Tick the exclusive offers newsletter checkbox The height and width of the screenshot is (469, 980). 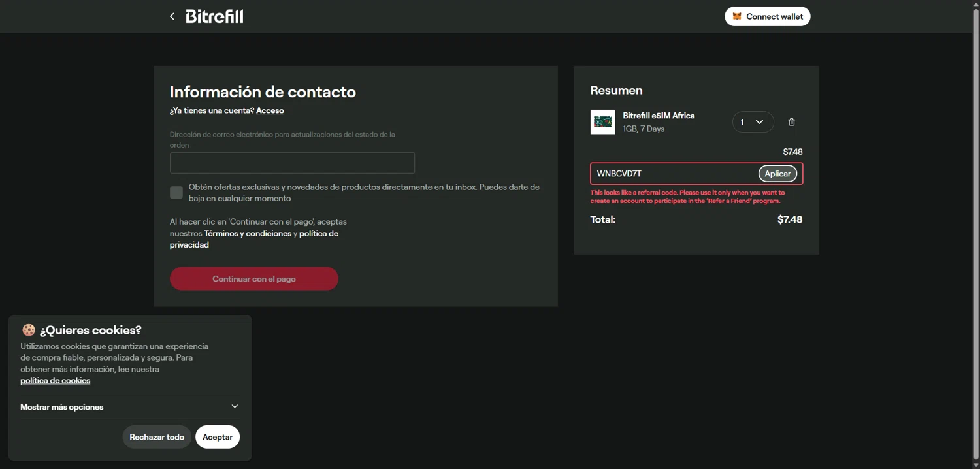pos(176,192)
